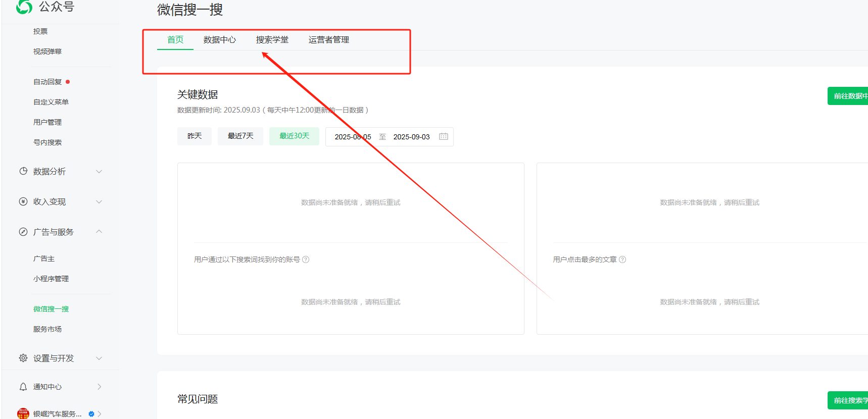The image size is (868, 419).
Task: Expand the 设置与开发 menu chevron
Action: [x=99, y=358]
